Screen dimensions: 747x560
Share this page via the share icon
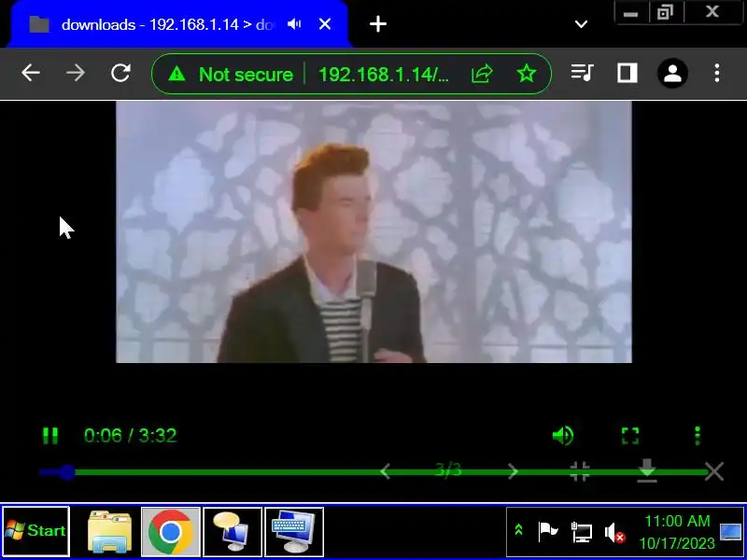click(x=482, y=74)
